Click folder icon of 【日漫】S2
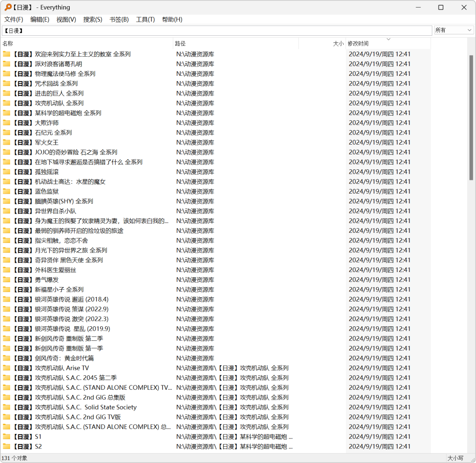Screen dimensions: 476x463 (x=6, y=447)
